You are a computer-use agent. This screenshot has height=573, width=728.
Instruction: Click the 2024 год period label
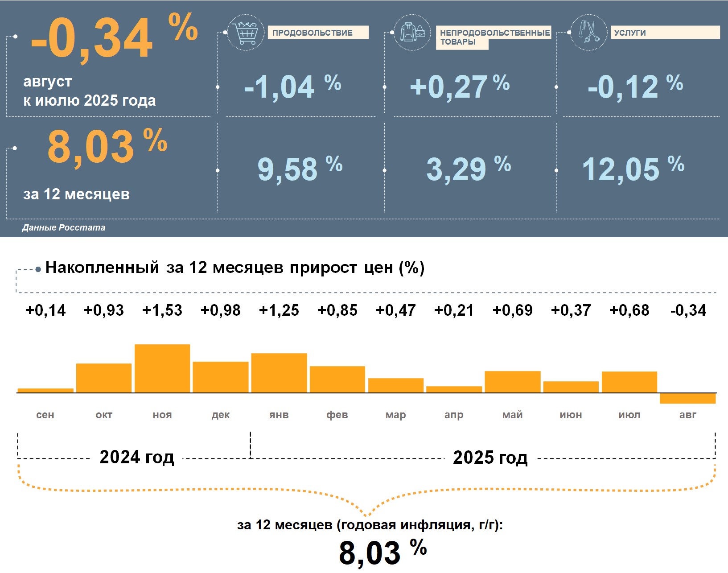136,457
